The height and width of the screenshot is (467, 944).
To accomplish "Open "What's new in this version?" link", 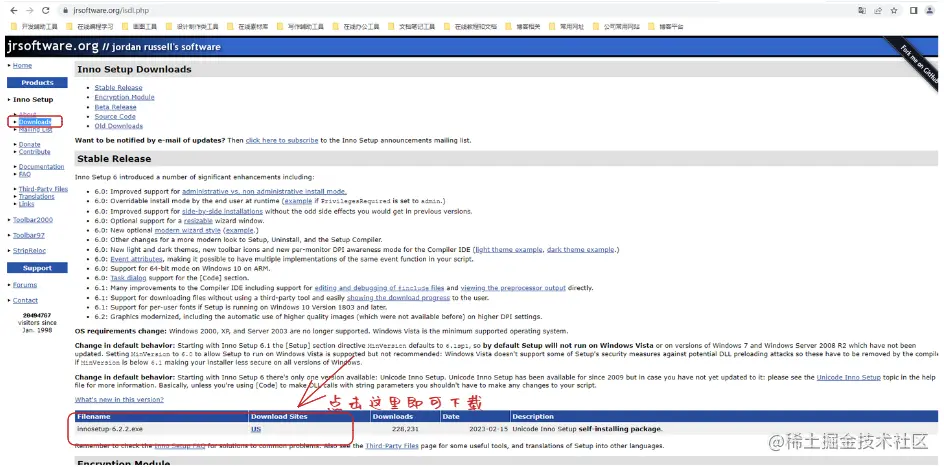I will point(119,400).
